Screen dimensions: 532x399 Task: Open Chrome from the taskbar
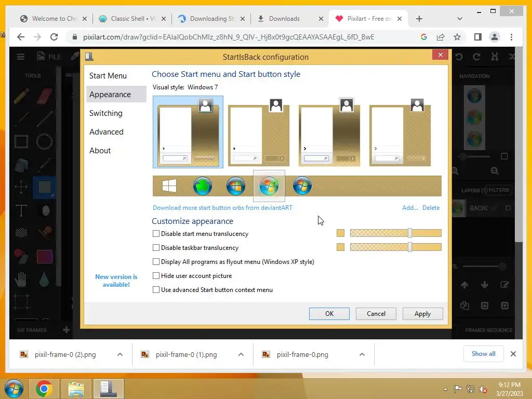(x=44, y=389)
